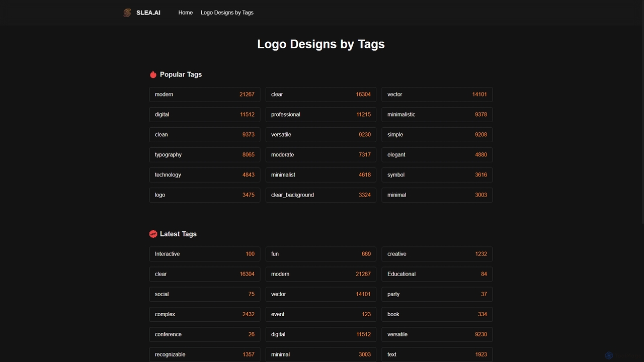Open the modern tag in Latest Tags
644x362 pixels.
(321, 274)
